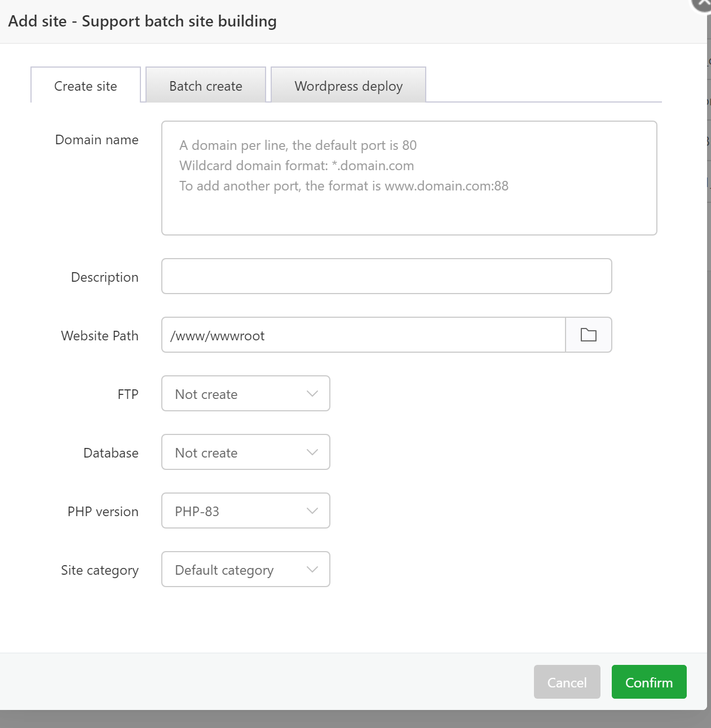
Task: Switch to the Batch create tab
Action: coord(206,86)
